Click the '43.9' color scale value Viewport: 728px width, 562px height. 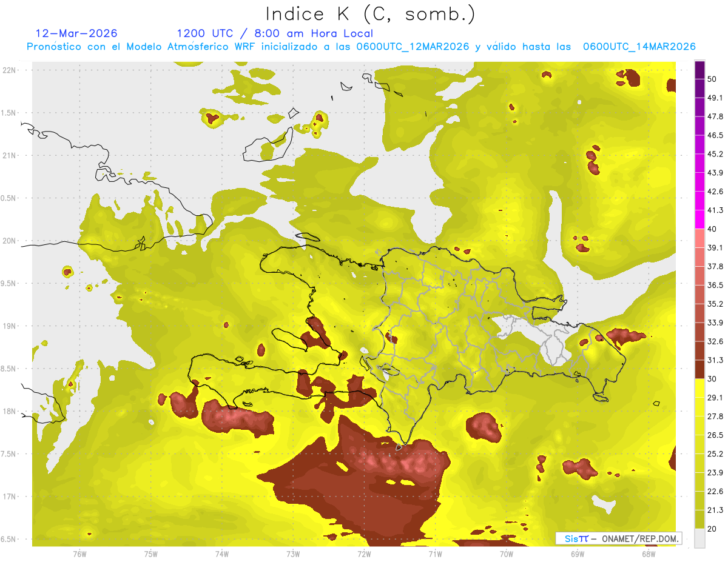point(715,173)
